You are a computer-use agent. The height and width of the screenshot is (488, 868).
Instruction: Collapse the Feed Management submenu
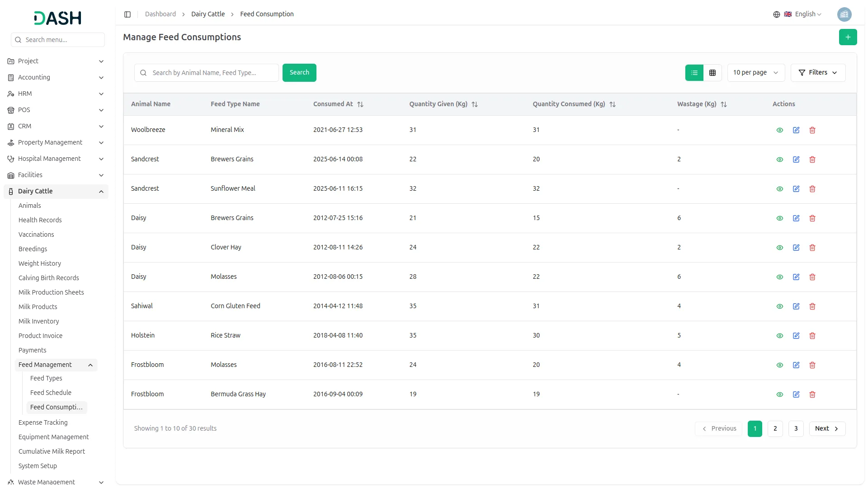(x=90, y=365)
